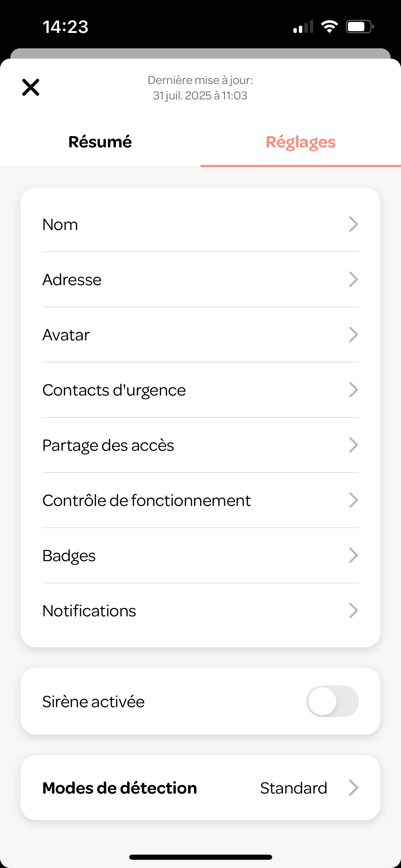Viewport: 401px width, 868px height.
Task: Open the Adresse setting
Action: point(200,280)
